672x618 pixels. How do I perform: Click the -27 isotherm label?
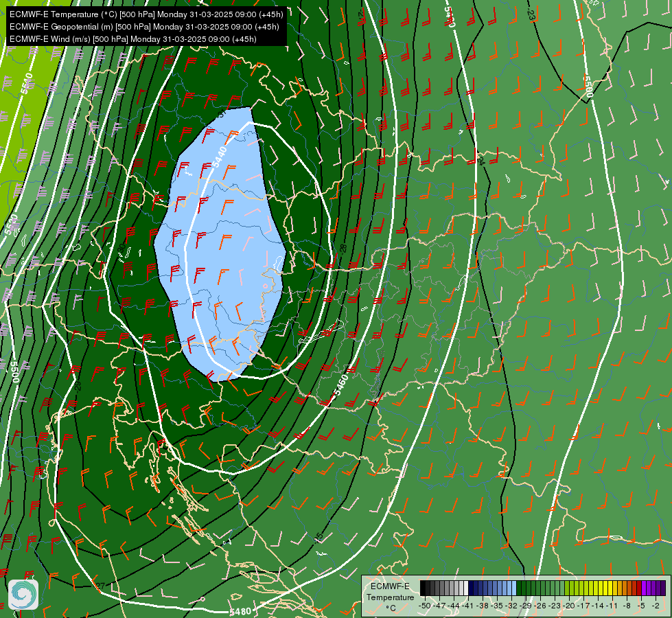100,586
